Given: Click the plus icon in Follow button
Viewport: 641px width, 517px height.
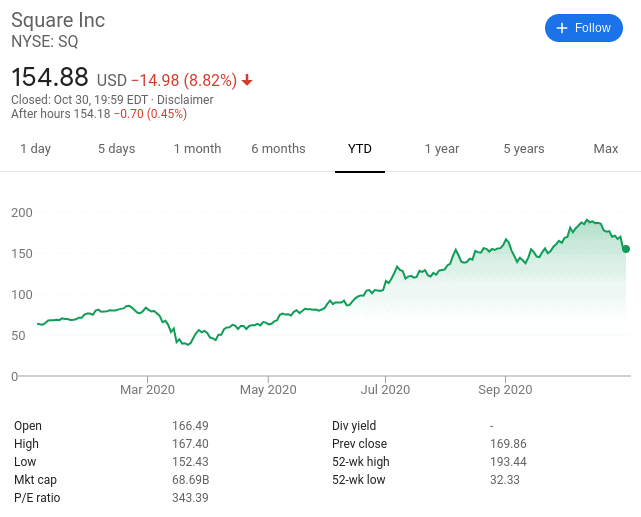Looking at the screenshot, I should (x=562, y=28).
